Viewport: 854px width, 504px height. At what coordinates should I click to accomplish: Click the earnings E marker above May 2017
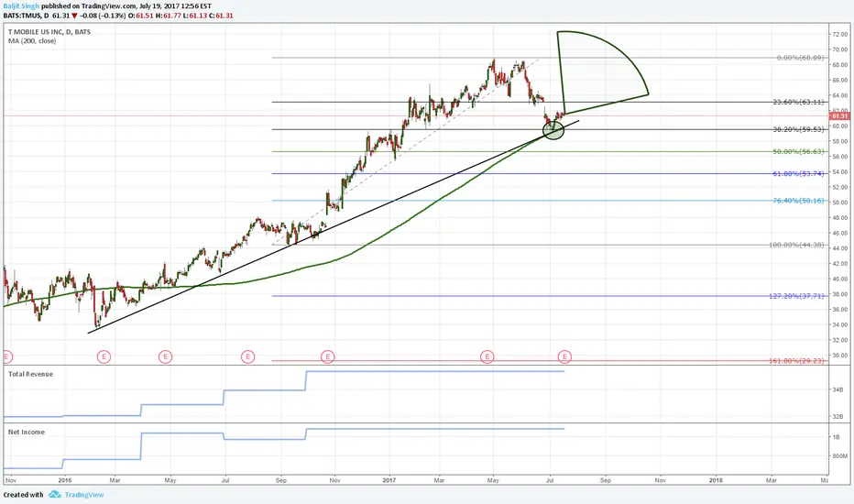coord(487,356)
